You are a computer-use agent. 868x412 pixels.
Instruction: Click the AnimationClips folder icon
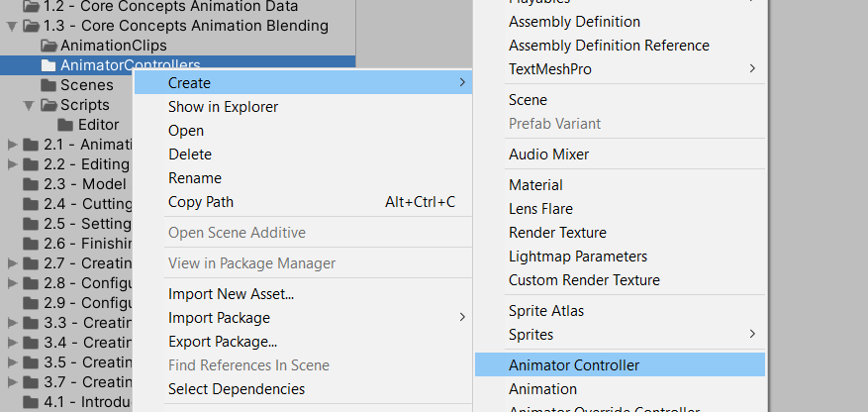(x=48, y=46)
